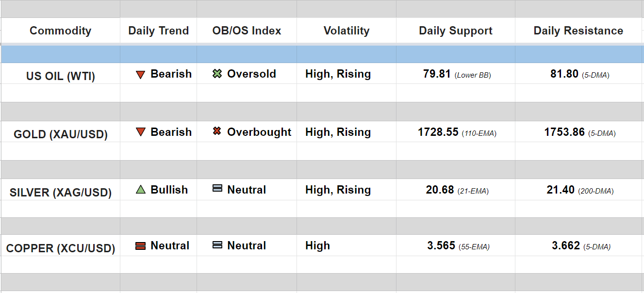Click the green bullish triangle for Silver

[141, 190]
